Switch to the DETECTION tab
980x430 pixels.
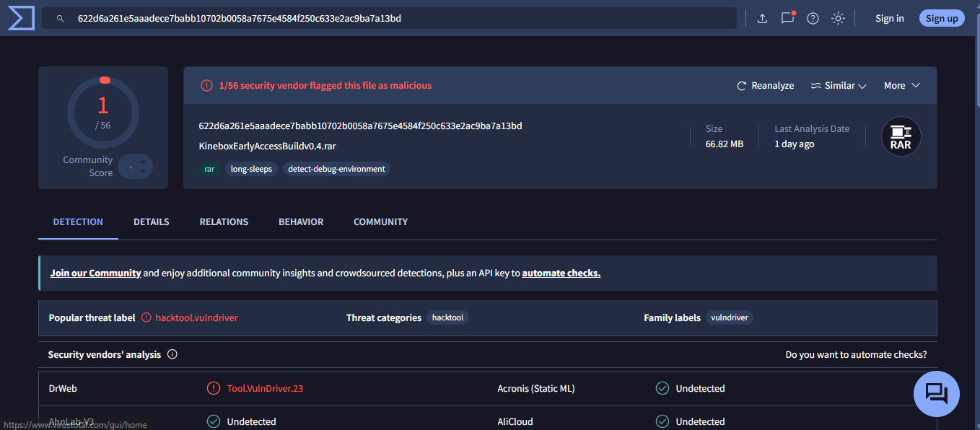pyautogui.click(x=78, y=221)
